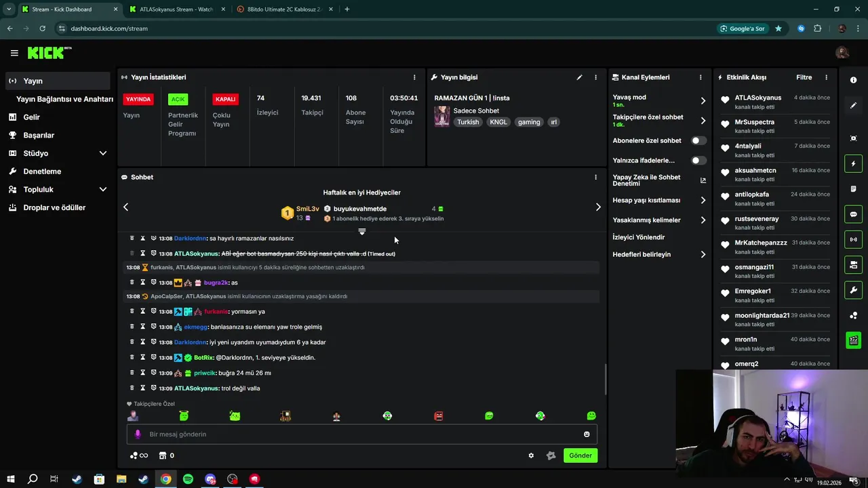868x488 pixels.
Task: Open Hedefleri belirleyin arrow
Action: (703, 255)
